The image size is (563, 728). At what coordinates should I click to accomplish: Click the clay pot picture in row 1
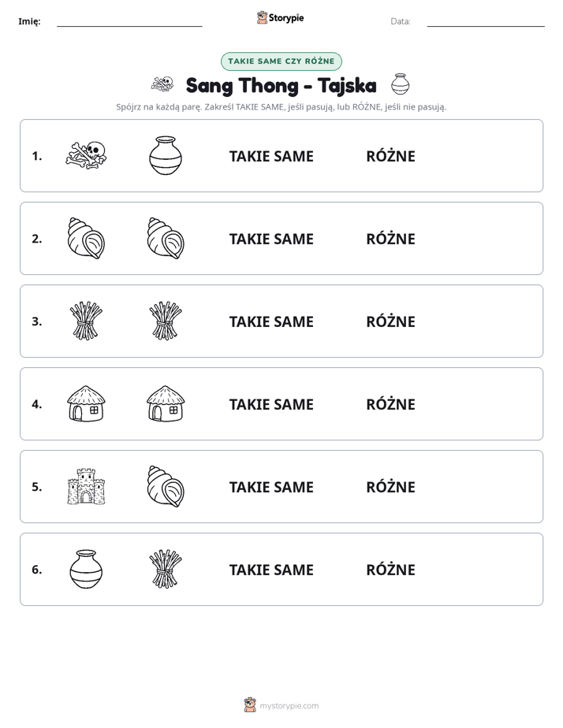coord(166,155)
